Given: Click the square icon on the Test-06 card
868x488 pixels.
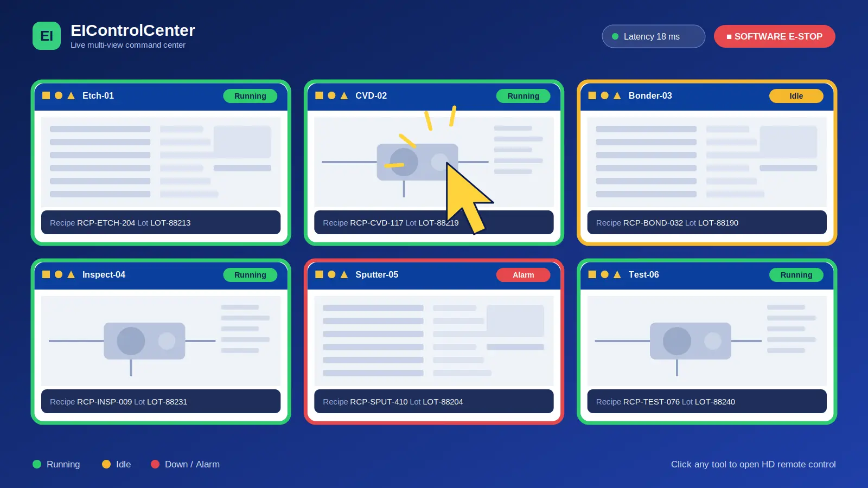Looking at the screenshot, I should [592, 274].
